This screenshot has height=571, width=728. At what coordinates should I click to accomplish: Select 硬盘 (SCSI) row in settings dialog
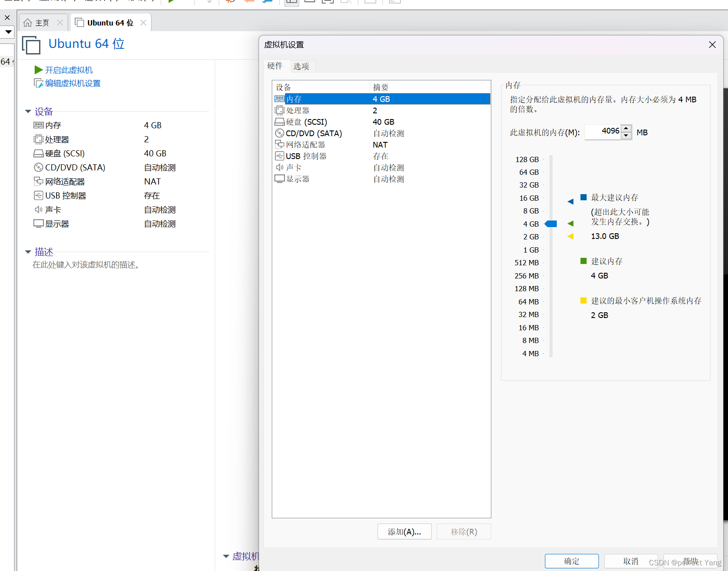(382, 122)
